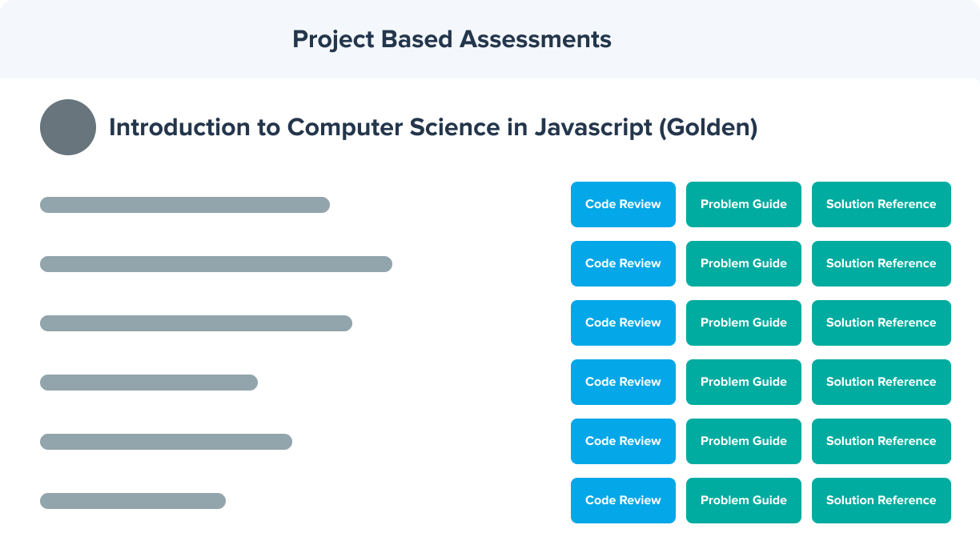View Solution Reference in fourth row
Viewport: 980px width, 553px height.
882,382
